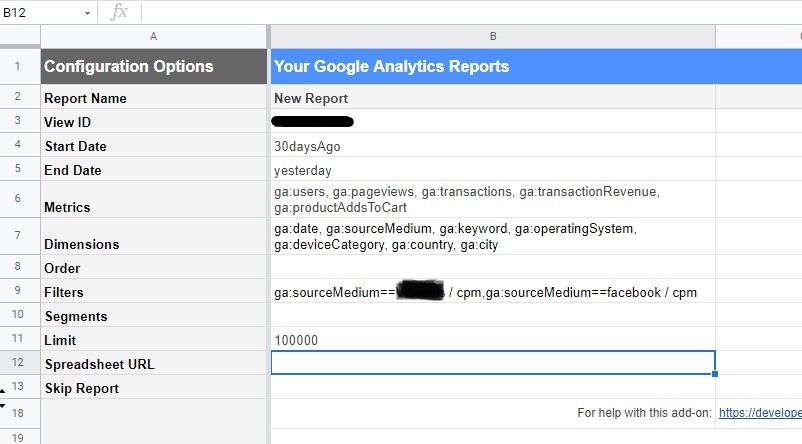
Task: Select the Skip Report label cell
Action: [x=153, y=387]
